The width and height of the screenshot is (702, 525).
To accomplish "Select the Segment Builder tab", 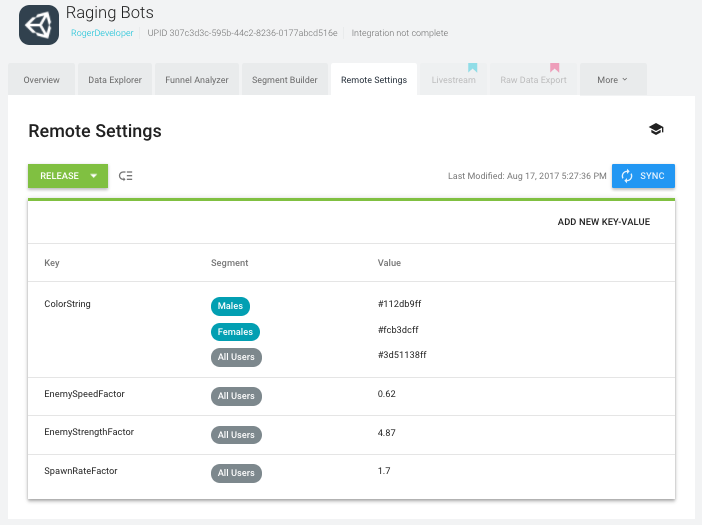I will (x=284, y=80).
